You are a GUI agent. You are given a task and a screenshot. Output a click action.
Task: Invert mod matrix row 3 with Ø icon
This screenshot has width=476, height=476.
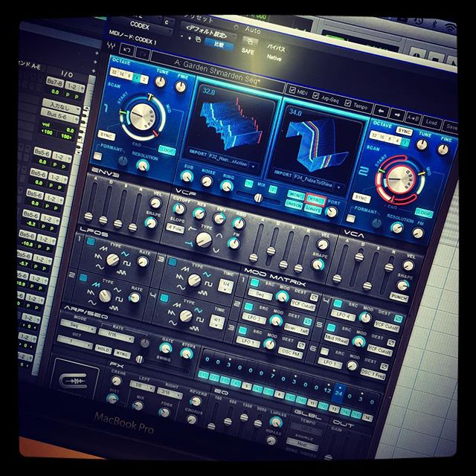point(300,345)
